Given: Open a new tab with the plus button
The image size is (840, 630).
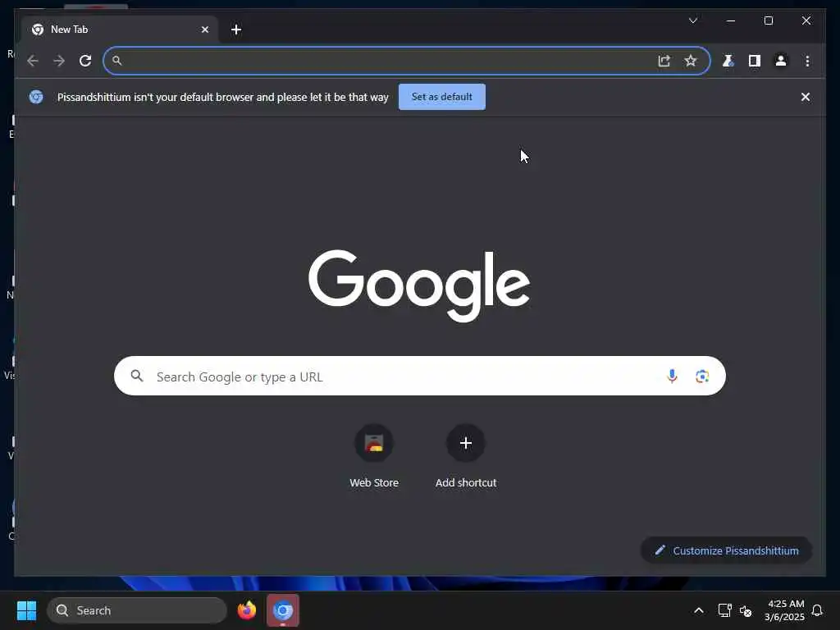Looking at the screenshot, I should point(236,30).
